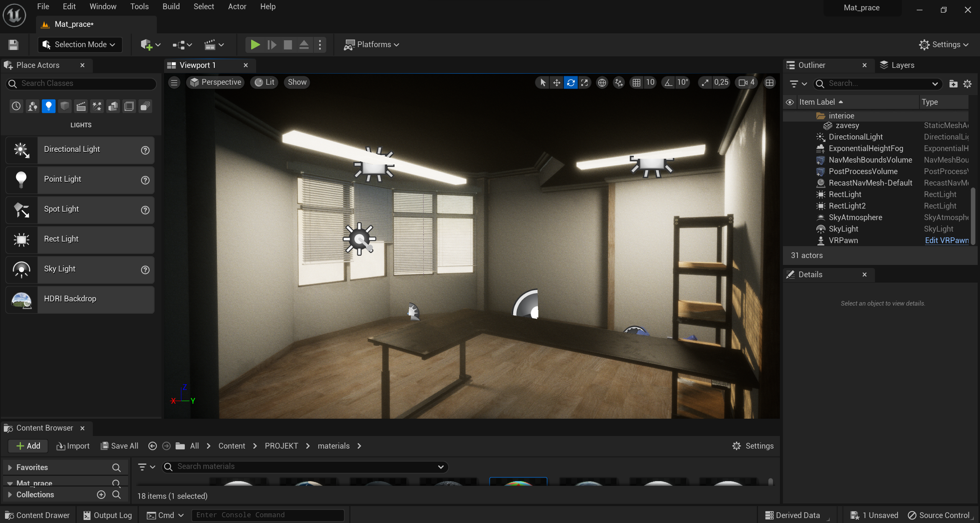Viewport: 980px width, 523px height.
Task: Click the save current level disk icon
Action: [13, 44]
